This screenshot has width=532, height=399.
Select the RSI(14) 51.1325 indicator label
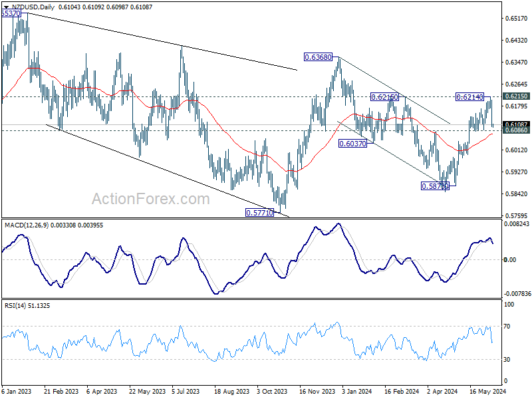27,306
